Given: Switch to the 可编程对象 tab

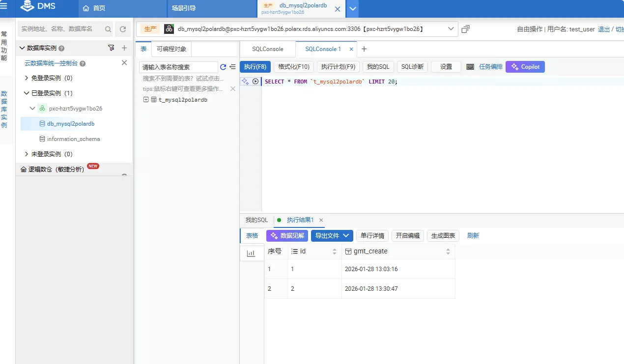Looking at the screenshot, I should point(171,49).
